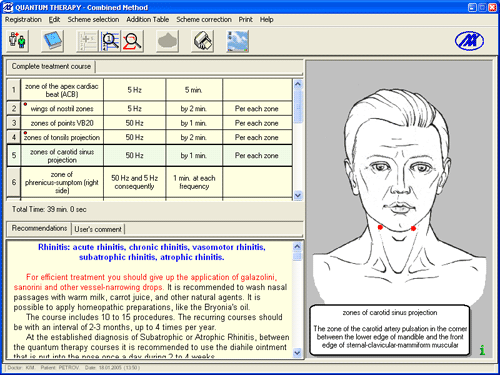Open the Edit menu
Viewport: 500px width, 375px height.
54,20
